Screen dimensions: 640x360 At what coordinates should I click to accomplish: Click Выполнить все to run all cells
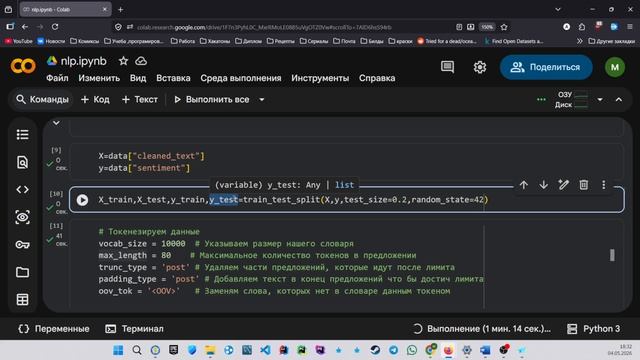tap(212, 100)
